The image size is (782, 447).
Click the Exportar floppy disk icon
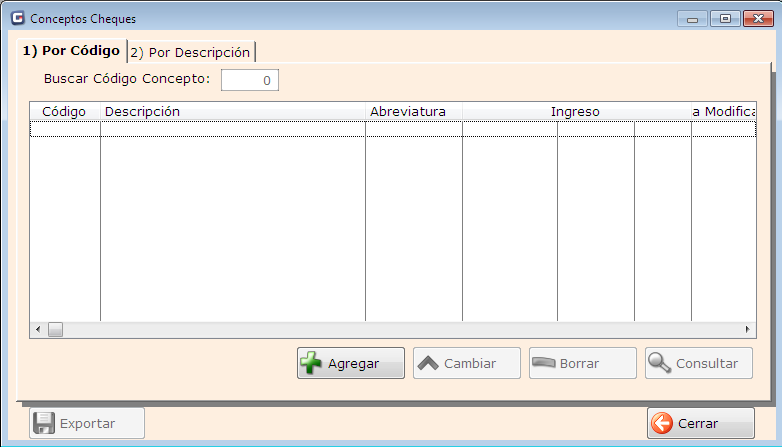(44, 423)
